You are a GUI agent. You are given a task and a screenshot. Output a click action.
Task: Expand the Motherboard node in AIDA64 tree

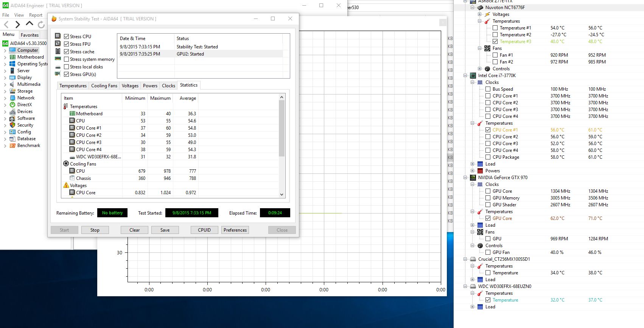click(x=5, y=57)
